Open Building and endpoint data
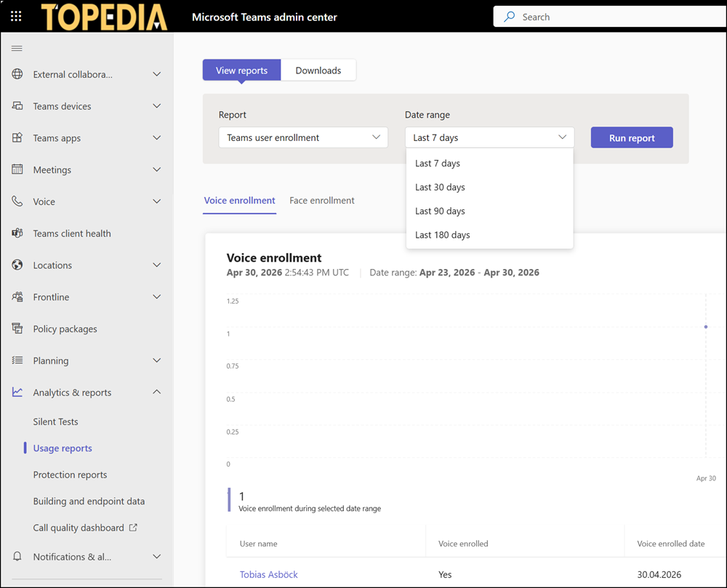The width and height of the screenshot is (727, 588). pyautogui.click(x=89, y=501)
